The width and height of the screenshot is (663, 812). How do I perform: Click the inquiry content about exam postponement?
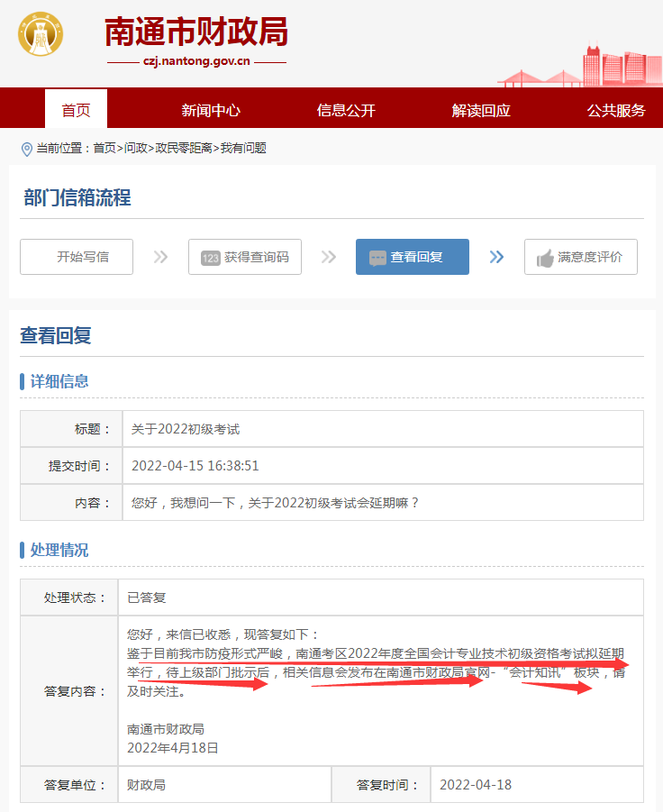point(275,503)
